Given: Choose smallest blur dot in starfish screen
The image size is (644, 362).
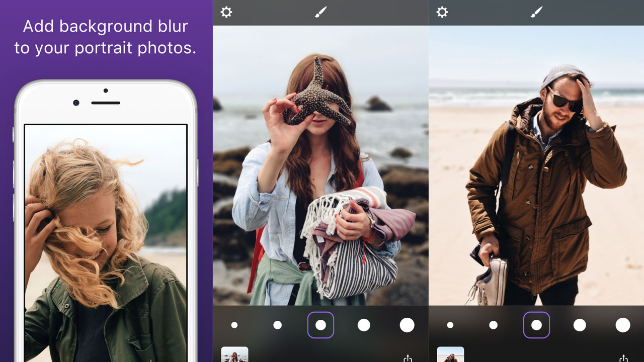Looking at the screenshot, I should pyautogui.click(x=234, y=325).
